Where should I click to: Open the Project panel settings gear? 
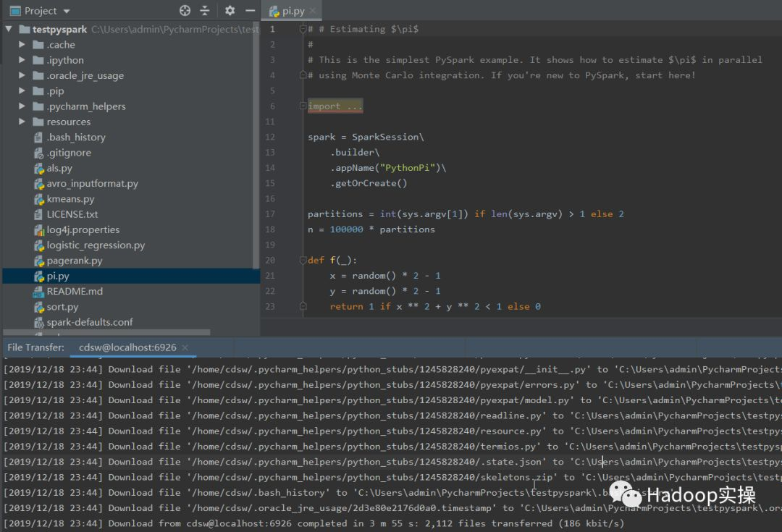tap(230, 11)
